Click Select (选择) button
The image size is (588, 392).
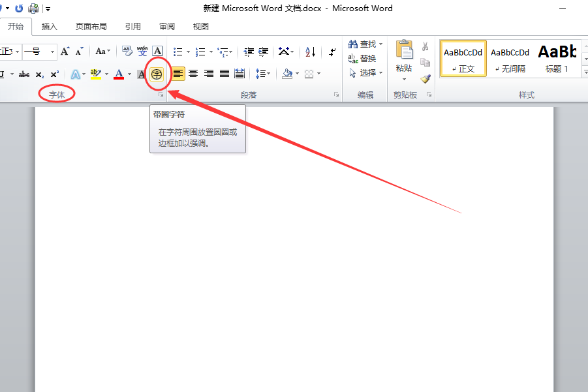[x=365, y=72]
